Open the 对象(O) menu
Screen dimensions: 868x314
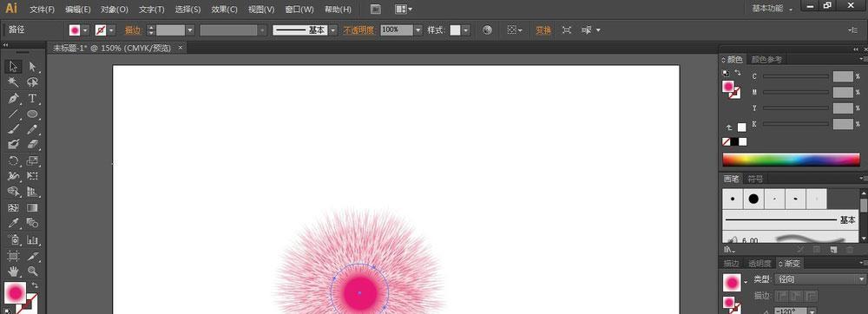115,10
